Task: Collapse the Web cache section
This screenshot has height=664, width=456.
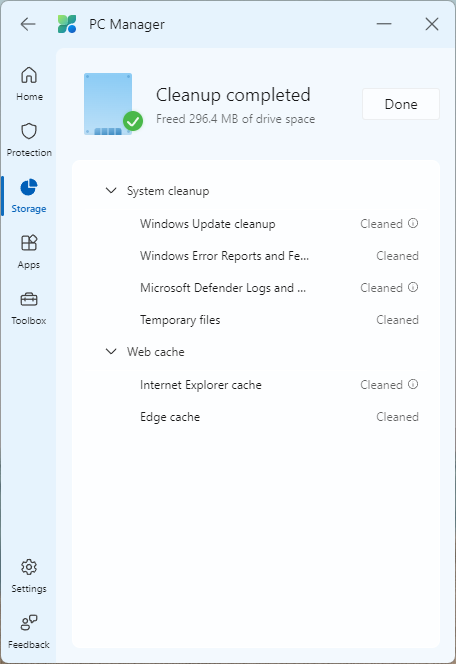Action: pos(111,351)
